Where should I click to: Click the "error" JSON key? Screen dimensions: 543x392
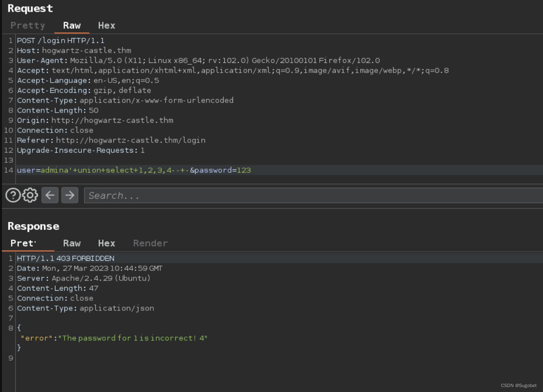36,338
